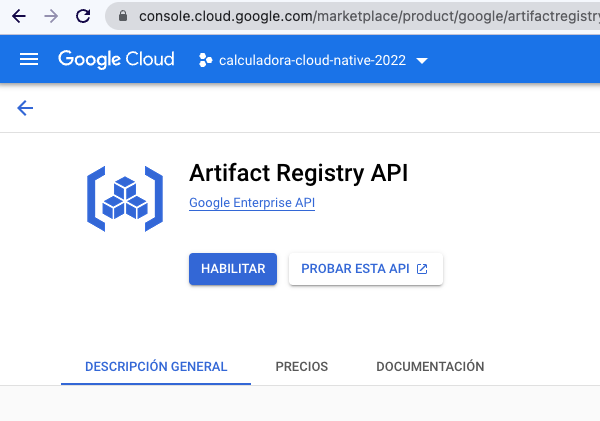Click the external link icon in PROBAR ESTA API
Viewport: 600px width, 421px height.
422,269
